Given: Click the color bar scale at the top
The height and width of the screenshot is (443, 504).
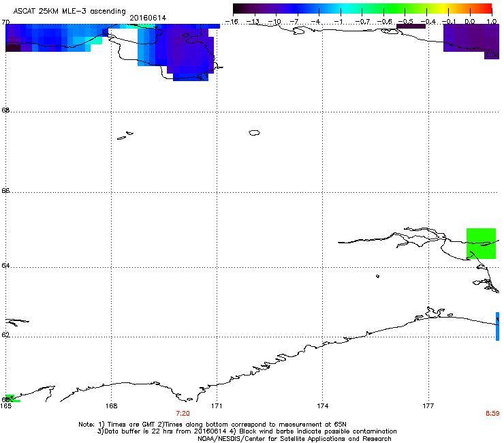Looking at the screenshot, I should coord(362,9).
